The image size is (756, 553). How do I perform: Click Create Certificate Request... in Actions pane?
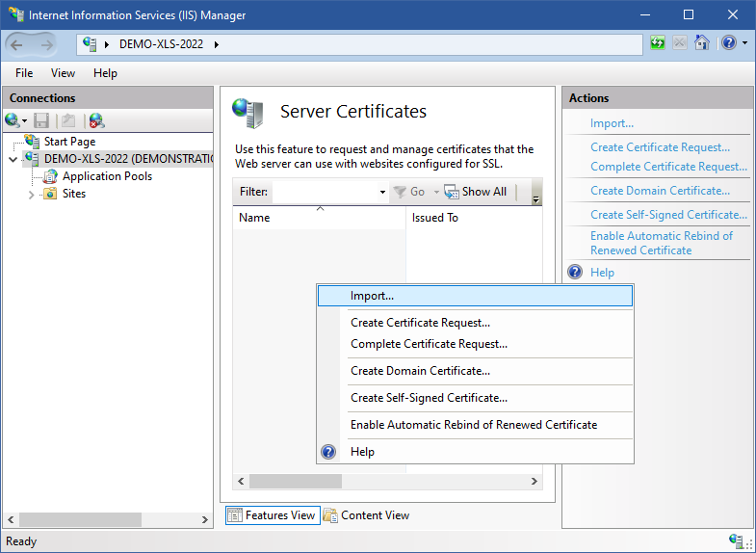[x=660, y=147]
